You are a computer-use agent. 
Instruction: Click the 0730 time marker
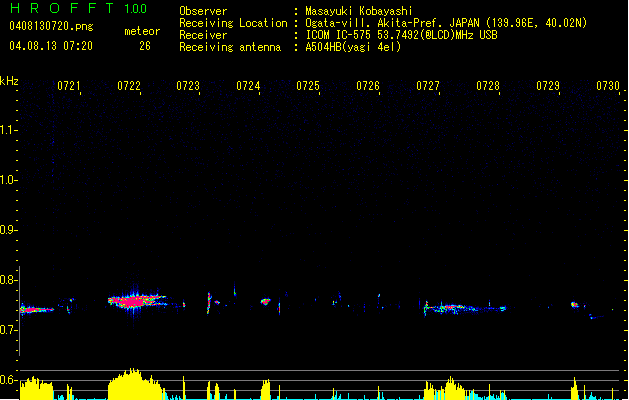pyautogui.click(x=608, y=86)
